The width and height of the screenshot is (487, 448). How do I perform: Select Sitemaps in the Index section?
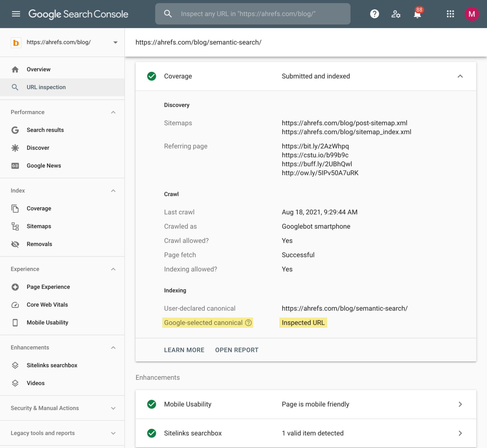pyautogui.click(x=39, y=226)
